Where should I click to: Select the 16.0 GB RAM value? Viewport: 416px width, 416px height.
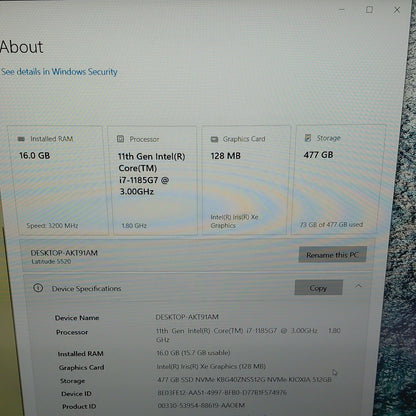tap(34, 155)
